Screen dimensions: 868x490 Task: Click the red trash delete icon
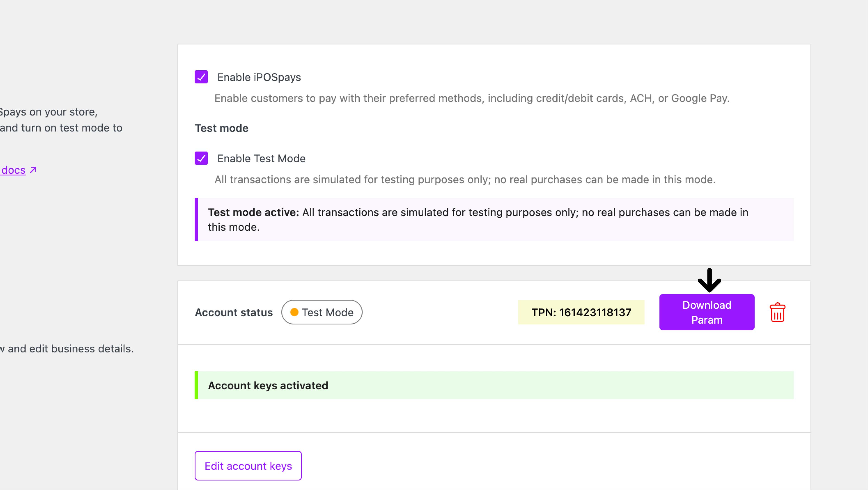click(x=777, y=312)
